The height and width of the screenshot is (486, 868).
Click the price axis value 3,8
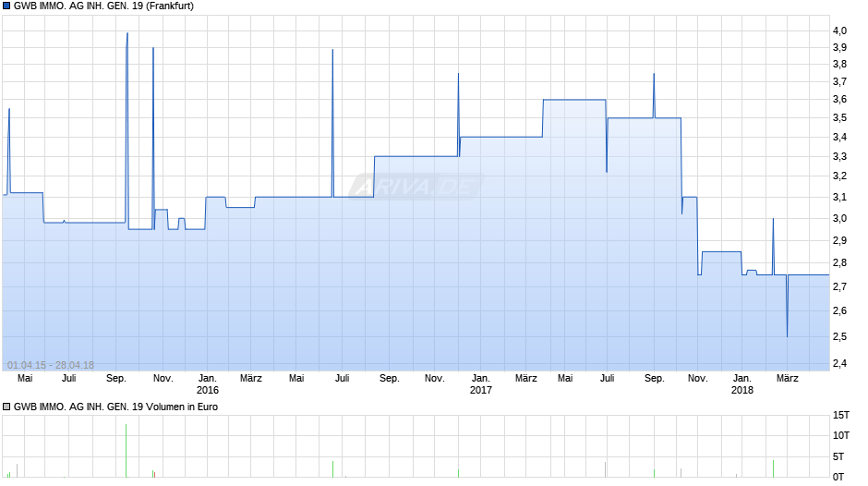(x=839, y=65)
